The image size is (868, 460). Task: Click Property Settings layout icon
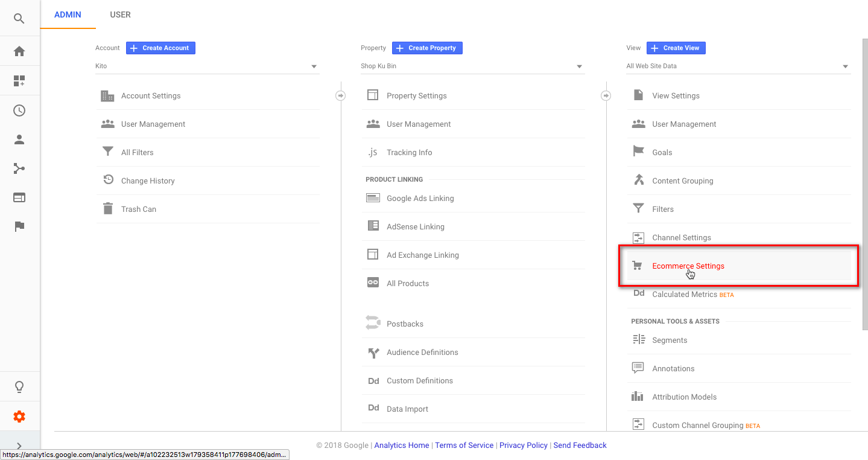pyautogui.click(x=373, y=95)
